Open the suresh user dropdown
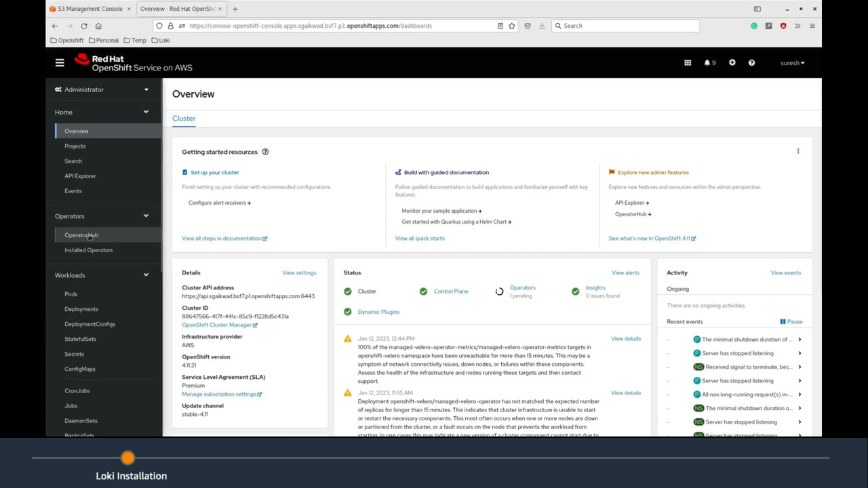Image resolution: width=868 pixels, height=488 pixels. click(x=792, y=63)
